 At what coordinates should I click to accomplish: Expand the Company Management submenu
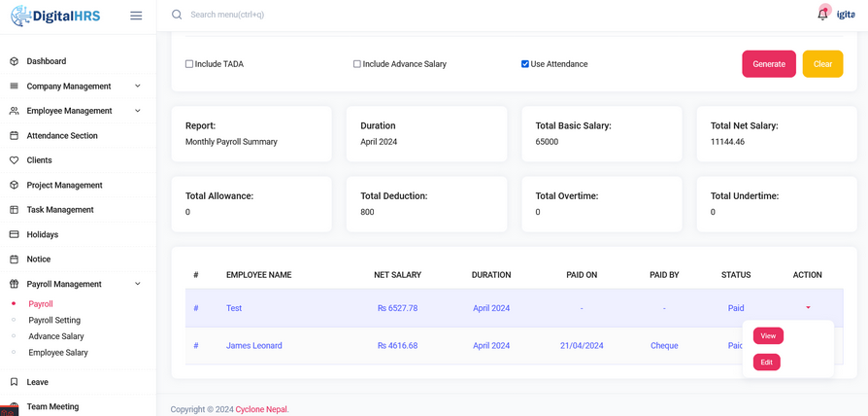(x=138, y=87)
